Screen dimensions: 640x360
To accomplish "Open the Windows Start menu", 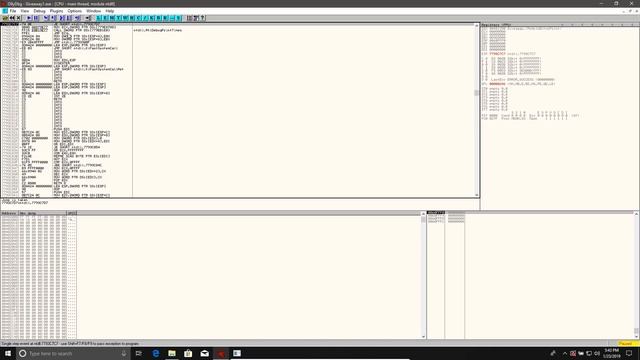I will 8,353.
